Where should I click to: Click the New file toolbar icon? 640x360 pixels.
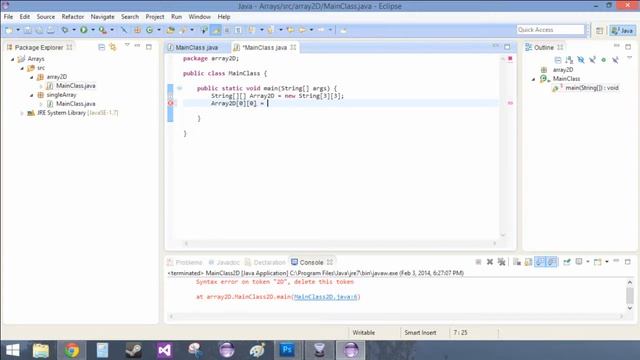point(9,30)
